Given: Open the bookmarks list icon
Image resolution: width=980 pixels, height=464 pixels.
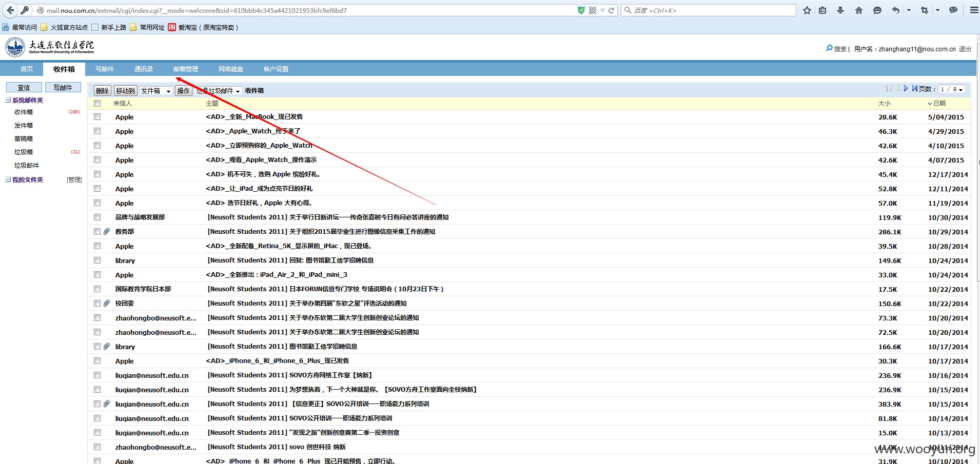Looking at the screenshot, I should coord(822,10).
